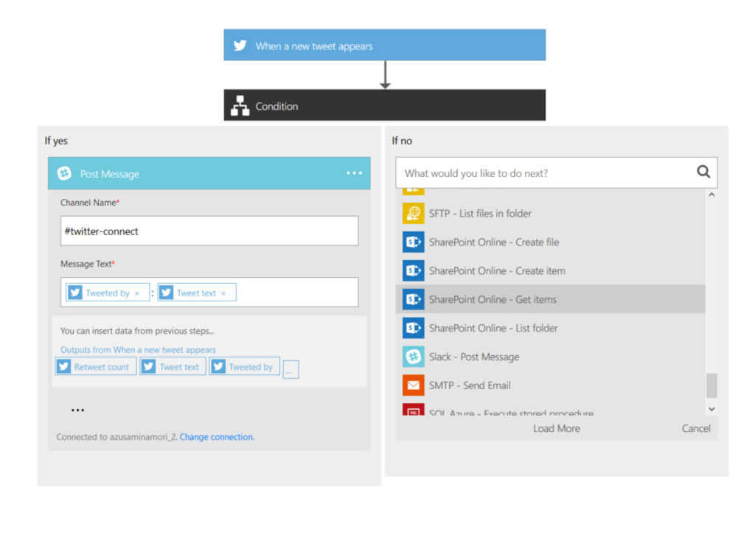Click the SFTP globe icon
This screenshot has height=560, width=755.
point(413,213)
